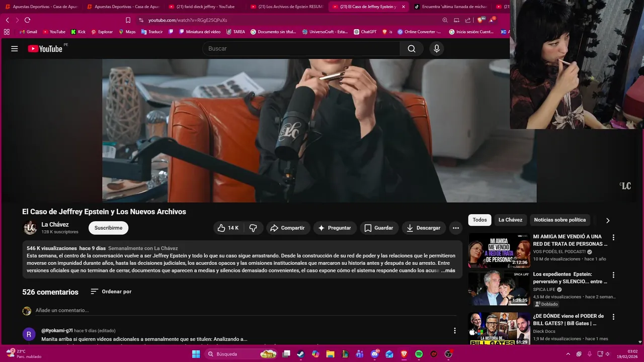The width and height of the screenshot is (644, 362).
Task: Open Gmail bookmark
Action: [x=28, y=32]
